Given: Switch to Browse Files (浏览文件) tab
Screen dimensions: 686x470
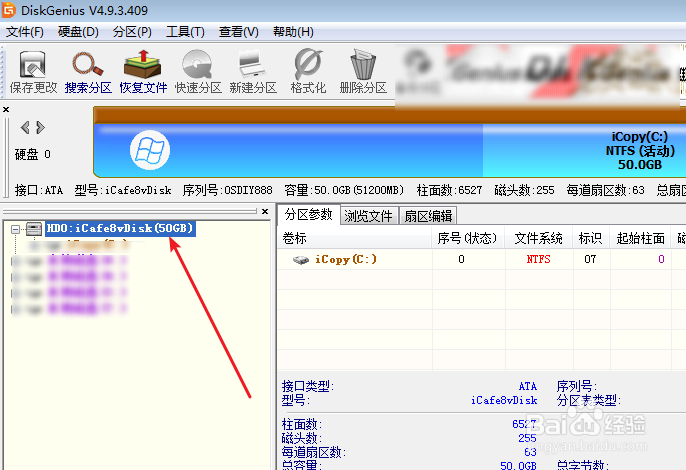Looking at the screenshot, I should coord(368,216).
